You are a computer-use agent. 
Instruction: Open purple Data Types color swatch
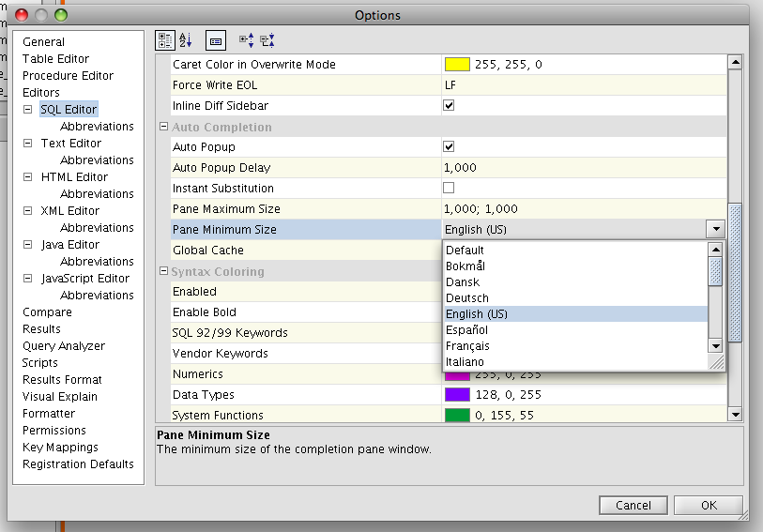457,394
